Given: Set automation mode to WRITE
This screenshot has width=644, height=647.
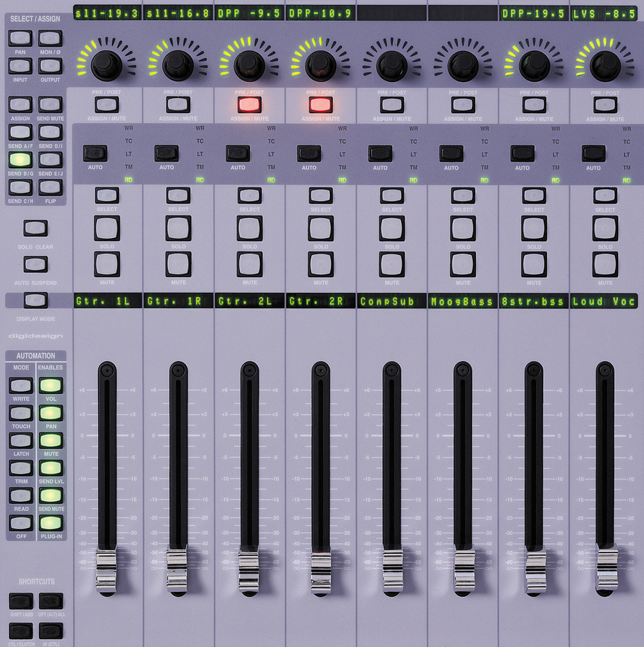Looking at the screenshot, I should [x=21, y=386].
